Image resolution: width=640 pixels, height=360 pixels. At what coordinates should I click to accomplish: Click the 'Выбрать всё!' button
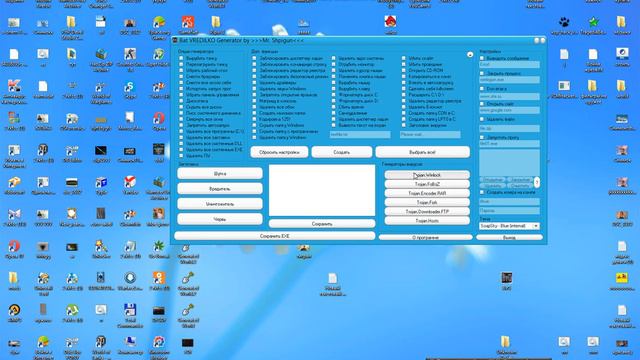[422, 152]
